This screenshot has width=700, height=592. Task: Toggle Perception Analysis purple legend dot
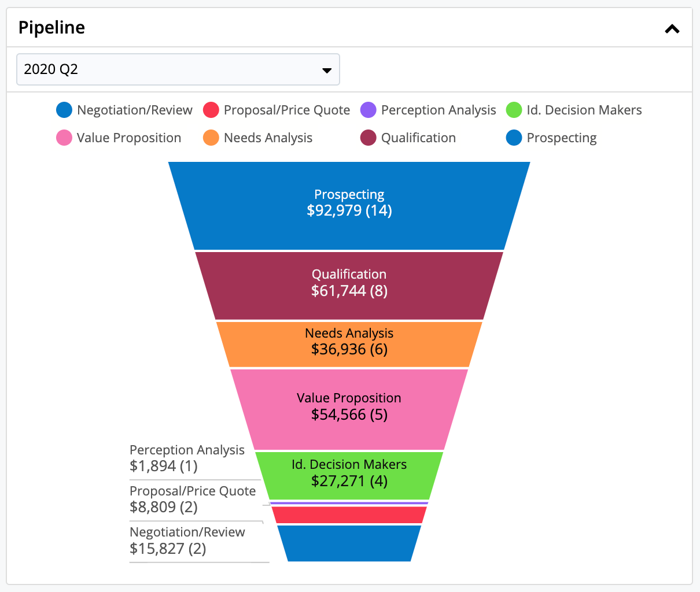coord(369,110)
